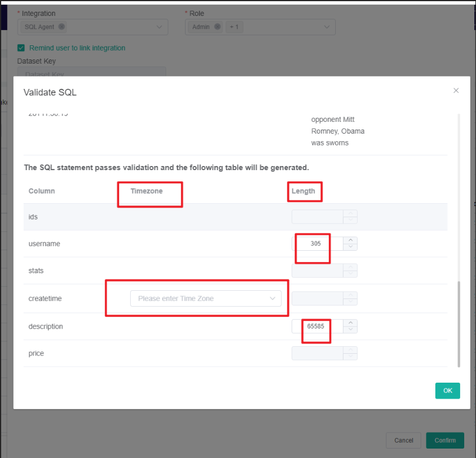Increment the username Length using up arrow
This screenshot has height=458, width=476.
(350, 240)
